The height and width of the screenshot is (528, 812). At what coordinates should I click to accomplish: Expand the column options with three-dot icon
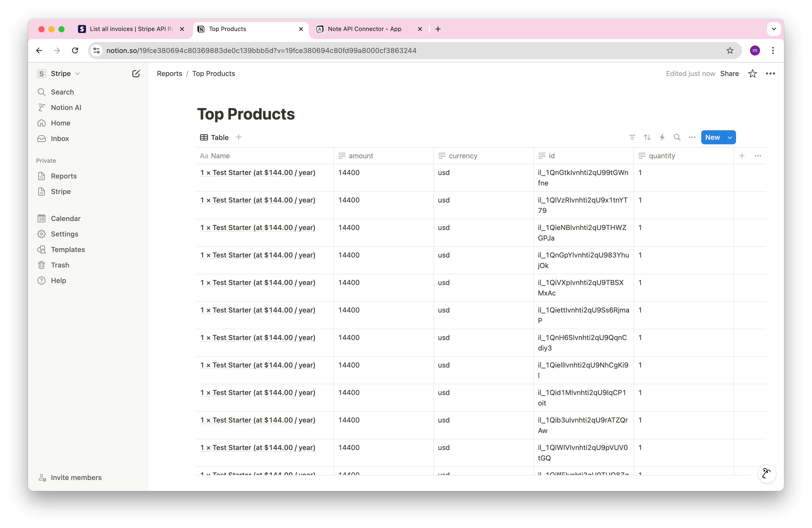pos(758,156)
